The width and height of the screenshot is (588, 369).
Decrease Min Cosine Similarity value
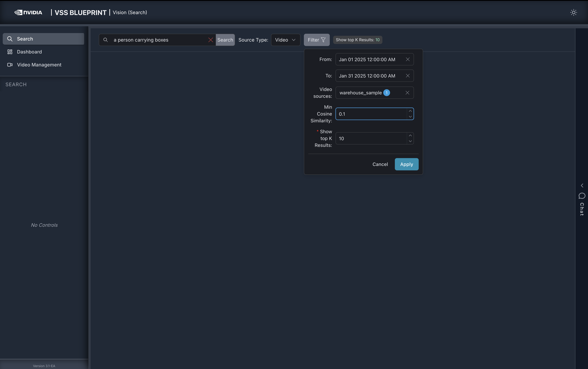coord(410,117)
